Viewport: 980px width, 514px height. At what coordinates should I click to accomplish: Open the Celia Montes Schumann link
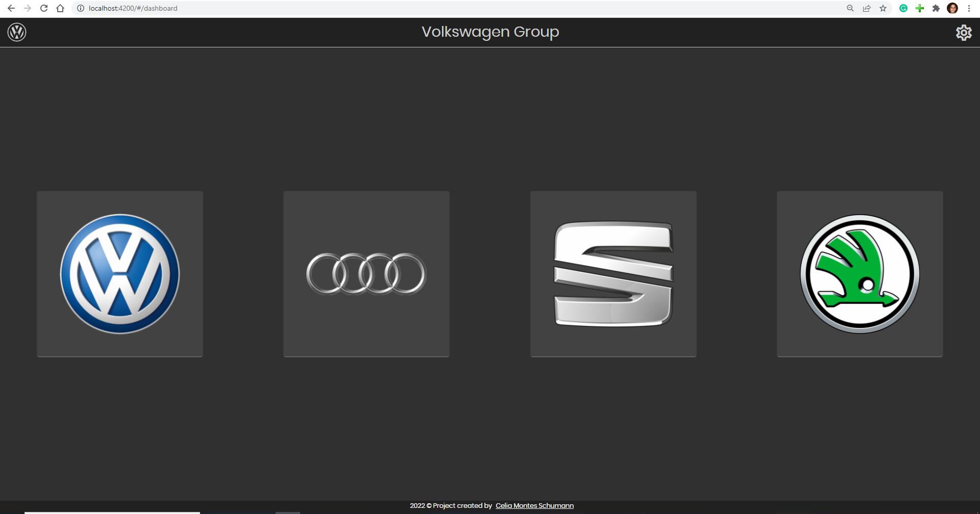(534, 505)
